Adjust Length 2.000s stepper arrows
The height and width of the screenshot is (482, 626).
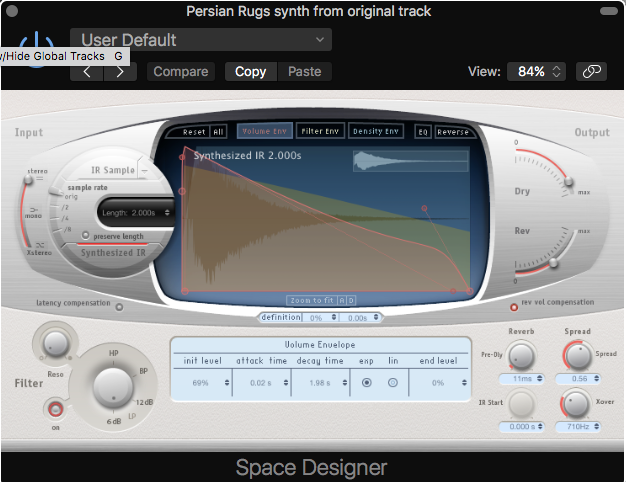(x=167, y=213)
